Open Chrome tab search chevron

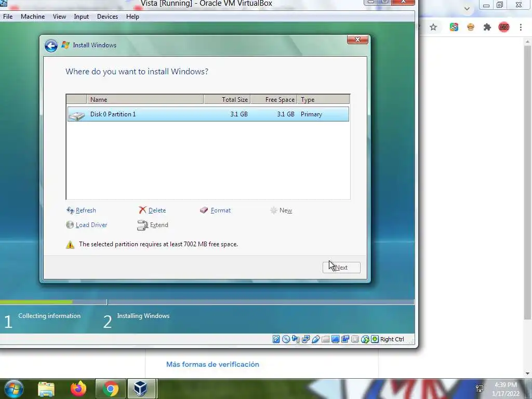[x=467, y=8]
